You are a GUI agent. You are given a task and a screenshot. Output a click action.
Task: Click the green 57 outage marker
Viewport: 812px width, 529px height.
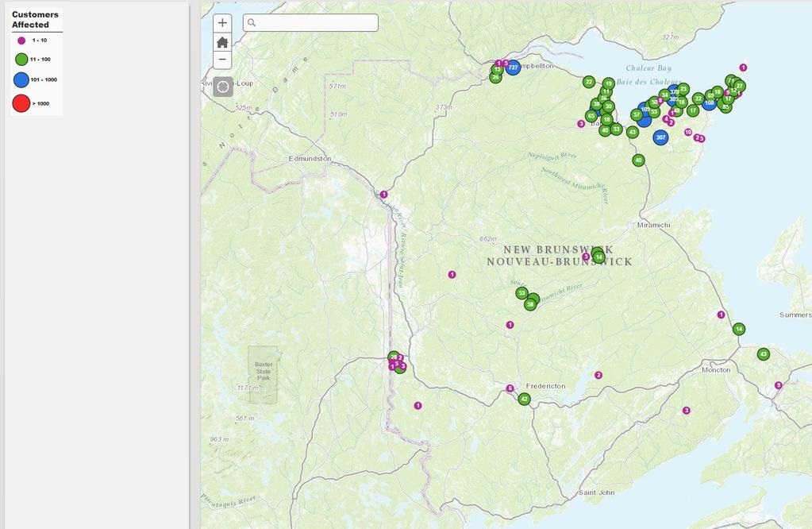click(x=637, y=115)
